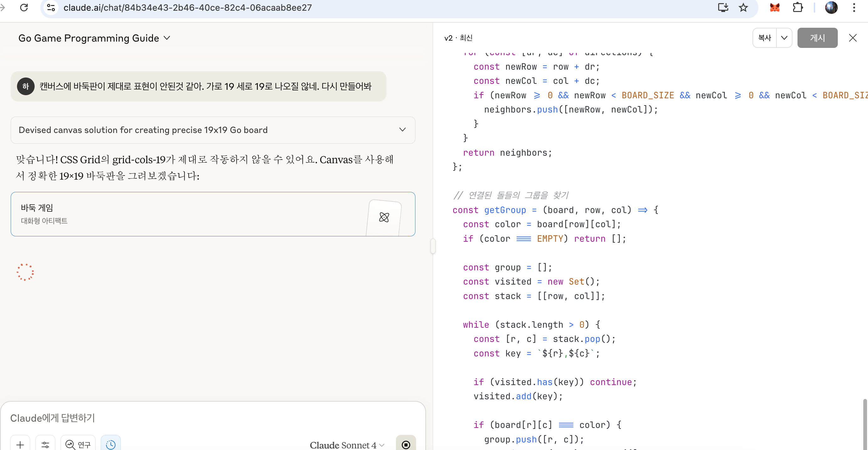The image size is (868, 450).
Task: Stop the response generation
Action: (406, 444)
